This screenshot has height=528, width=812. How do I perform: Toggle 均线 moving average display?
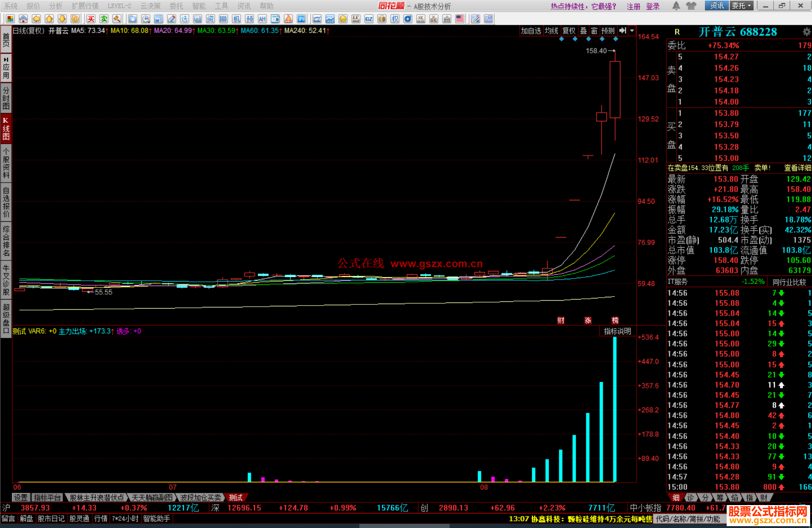coord(551,31)
